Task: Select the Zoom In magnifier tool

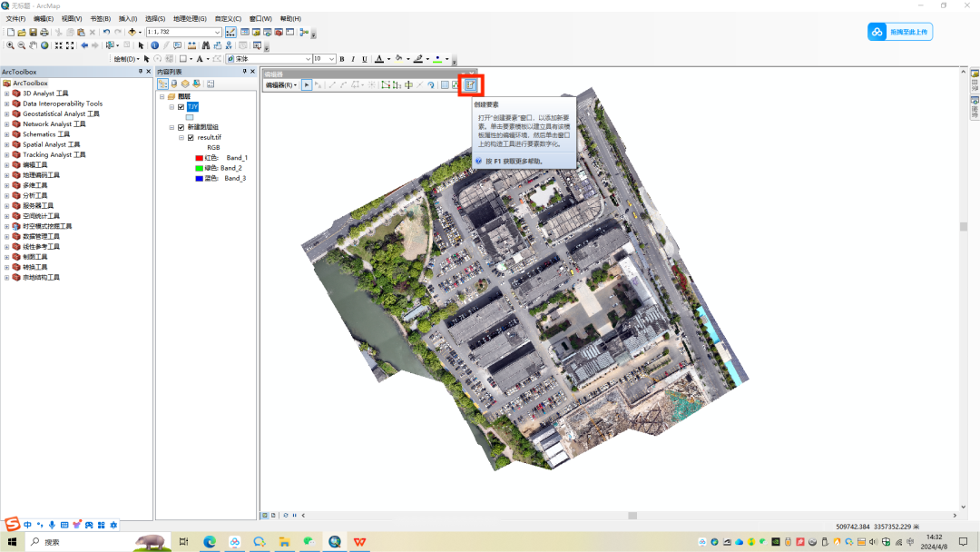Action: (x=10, y=45)
